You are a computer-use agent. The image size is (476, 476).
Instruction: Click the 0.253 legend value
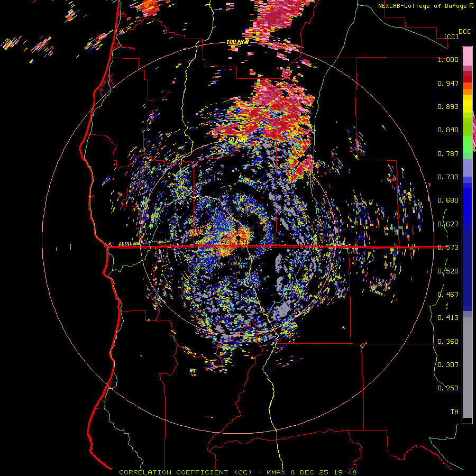[x=448, y=388]
